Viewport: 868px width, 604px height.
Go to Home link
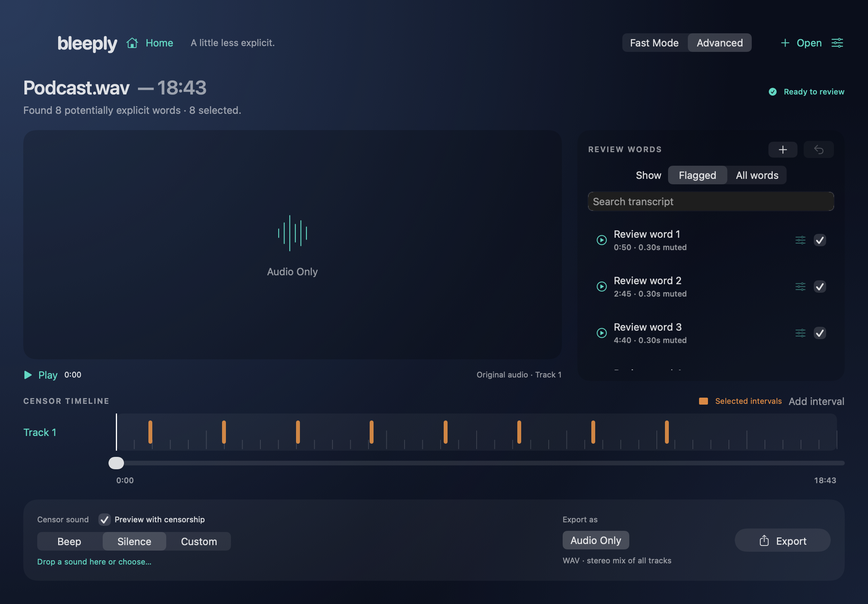(159, 43)
